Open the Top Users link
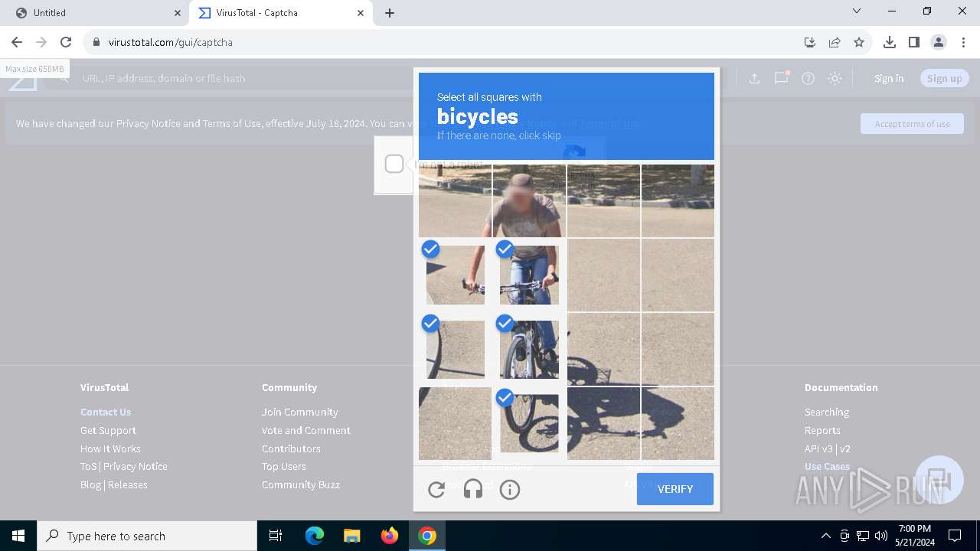This screenshot has height=551, width=980. point(284,466)
